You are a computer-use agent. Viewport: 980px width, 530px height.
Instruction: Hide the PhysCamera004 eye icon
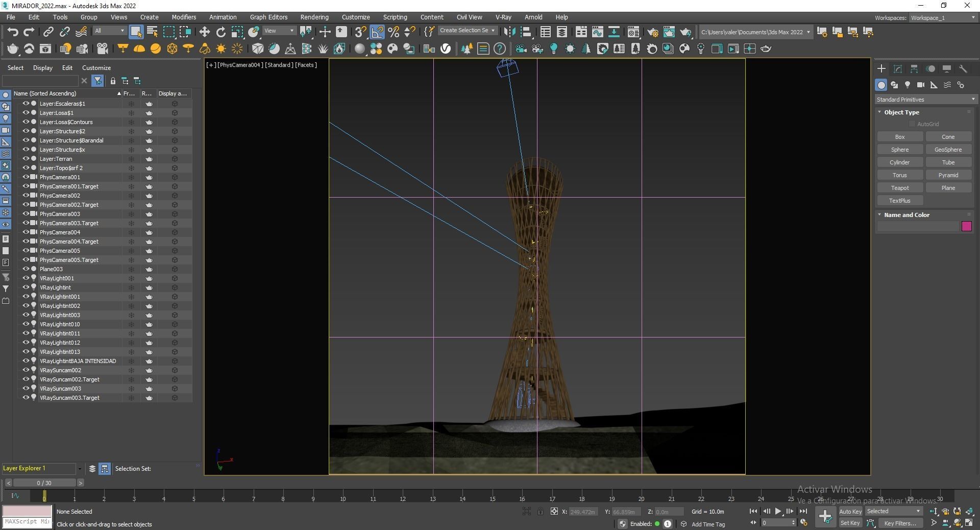click(x=26, y=232)
